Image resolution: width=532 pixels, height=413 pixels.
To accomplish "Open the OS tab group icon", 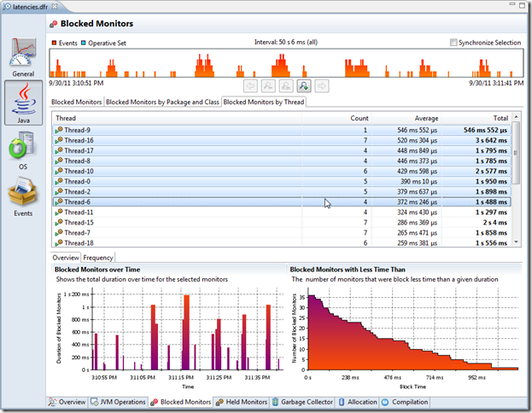I will 21,145.
